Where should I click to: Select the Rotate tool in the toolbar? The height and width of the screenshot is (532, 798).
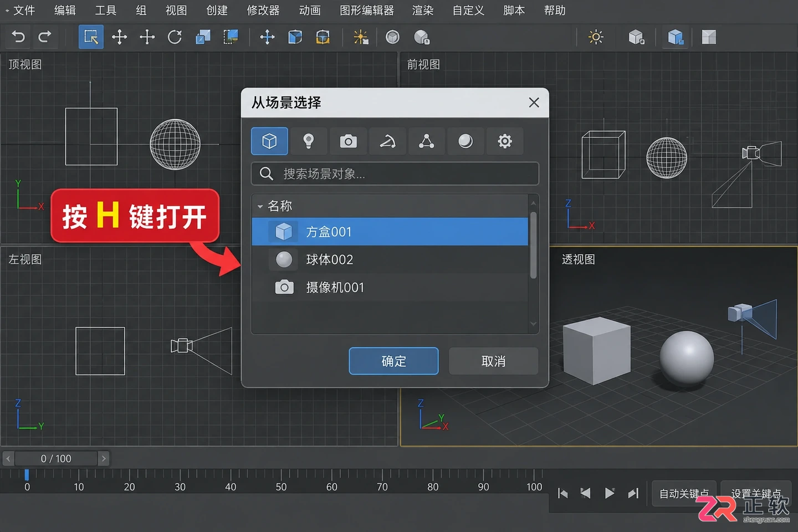pyautogui.click(x=175, y=37)
